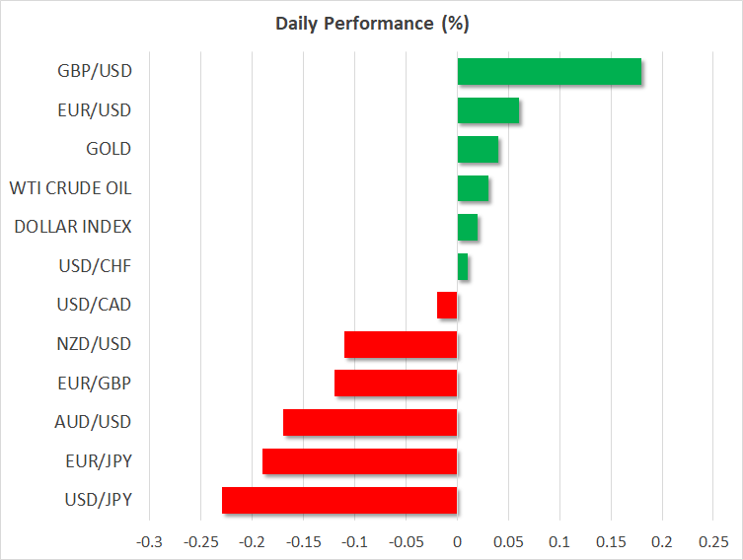This screenshot has width=743, height=560.
Task: Click the GBP/USD axis label text
Action: pyautogui.click(x=96, y=72)
